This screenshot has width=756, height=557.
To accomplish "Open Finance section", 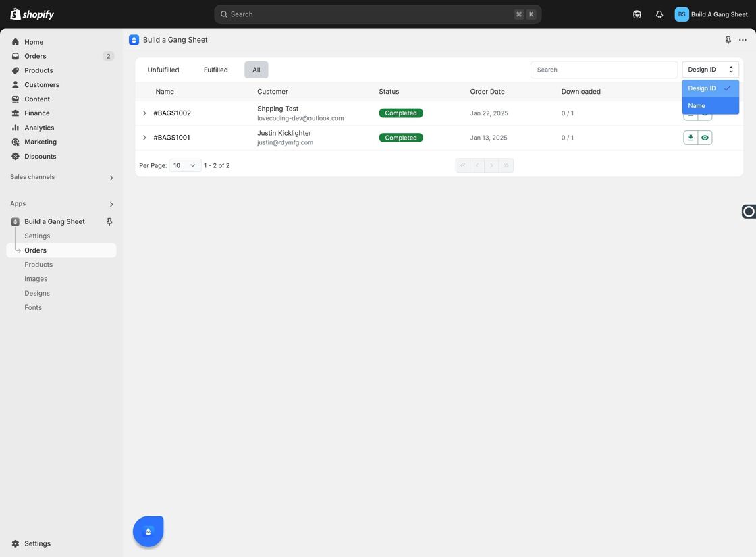I will pyautogui.click(x=37, y=113).
